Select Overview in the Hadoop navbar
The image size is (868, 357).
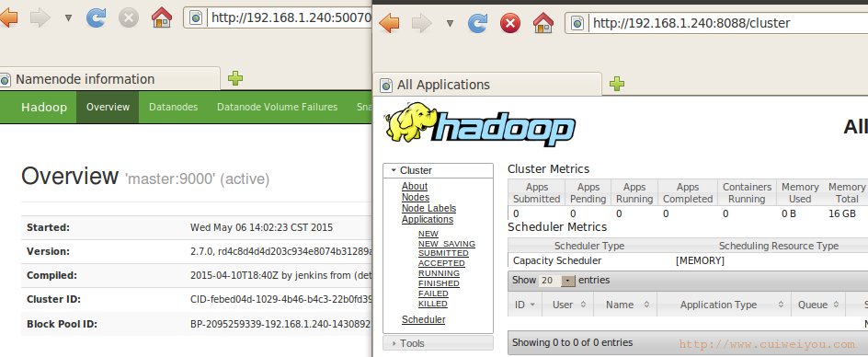[x=108, y=107]
